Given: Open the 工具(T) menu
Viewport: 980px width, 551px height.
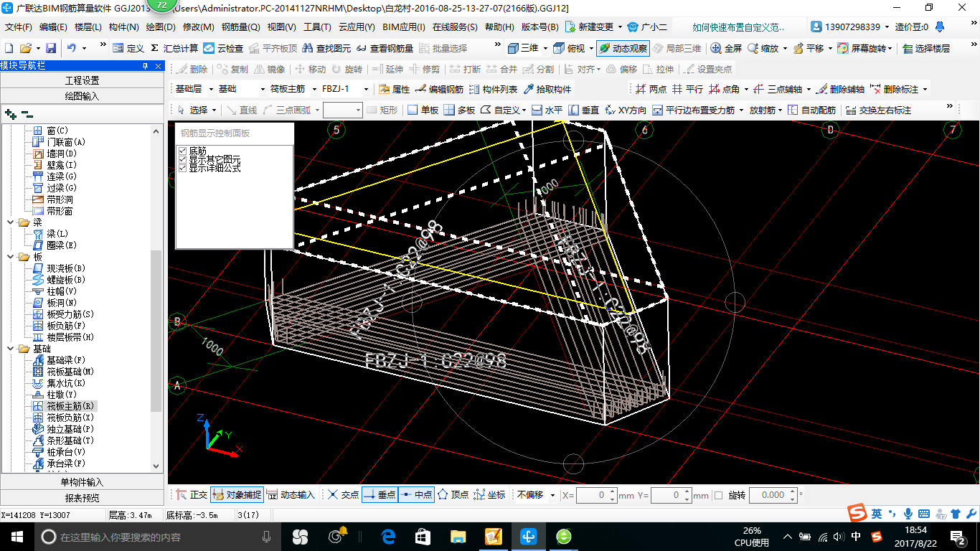Looking at the screenshot, I should [317, 27].
